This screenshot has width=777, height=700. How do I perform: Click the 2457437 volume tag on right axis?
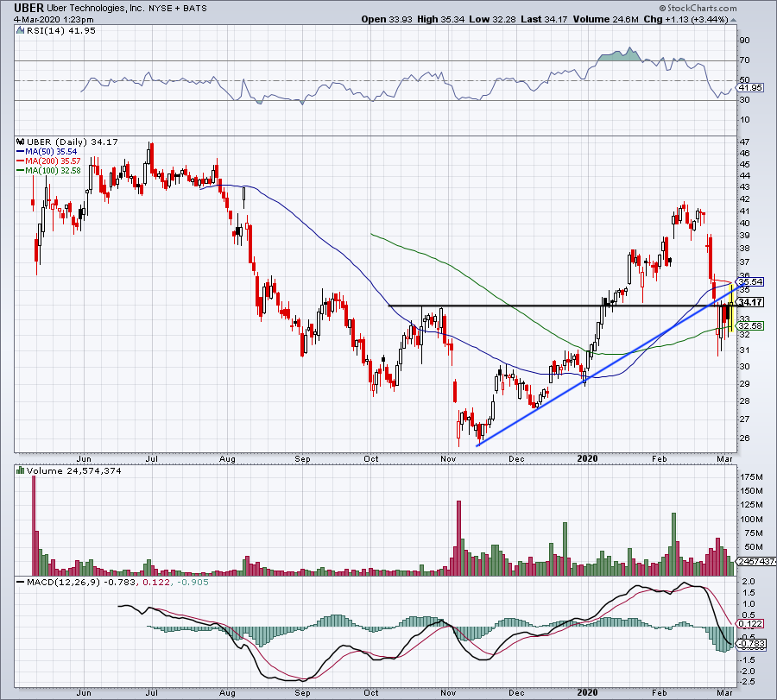click(756, 561)
